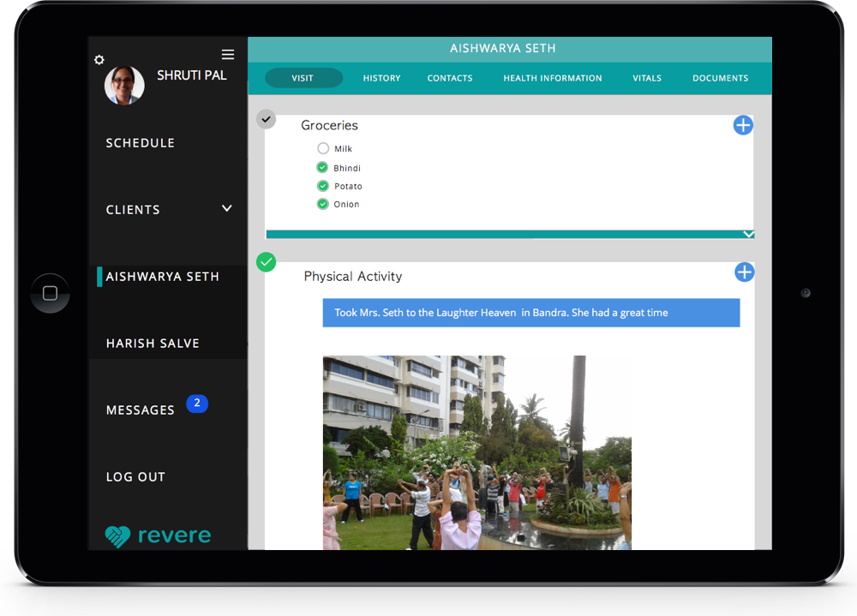857x616 pixels.
Task: Check the Milk grocery item
Action: (x=323, y=149)
